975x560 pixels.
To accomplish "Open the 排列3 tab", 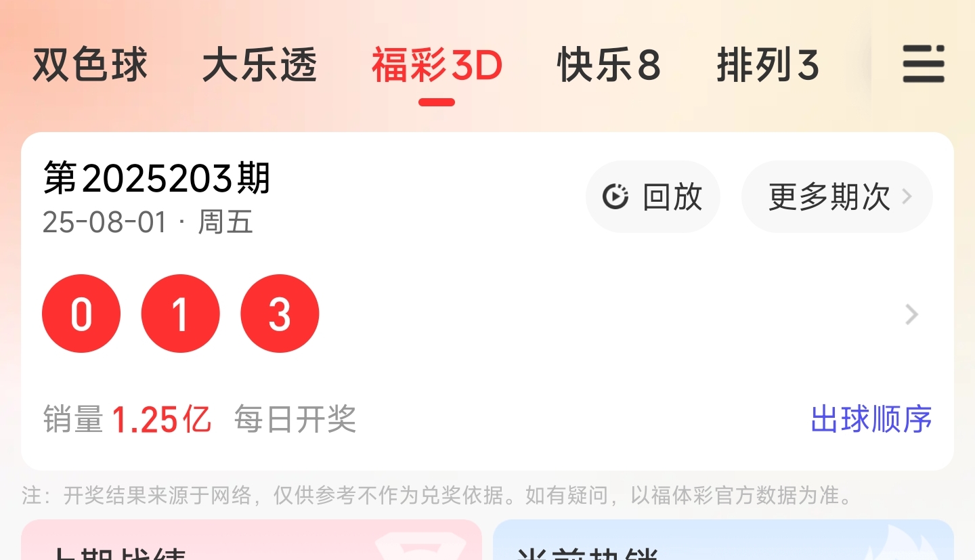I will pyautogui.click(x=768, y=66).
